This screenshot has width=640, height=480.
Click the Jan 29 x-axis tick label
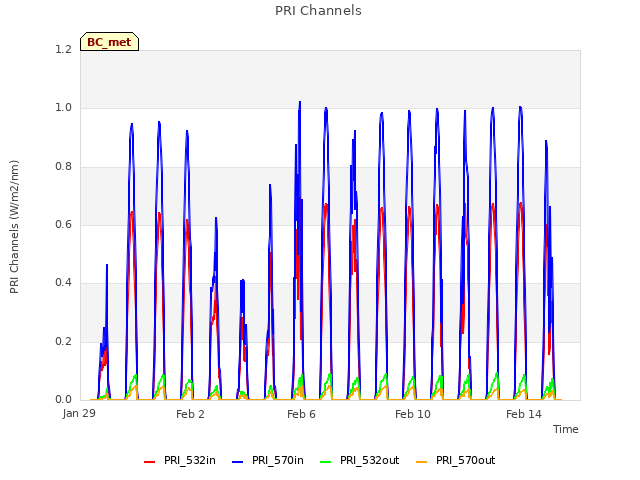click(x=79, y=413)
